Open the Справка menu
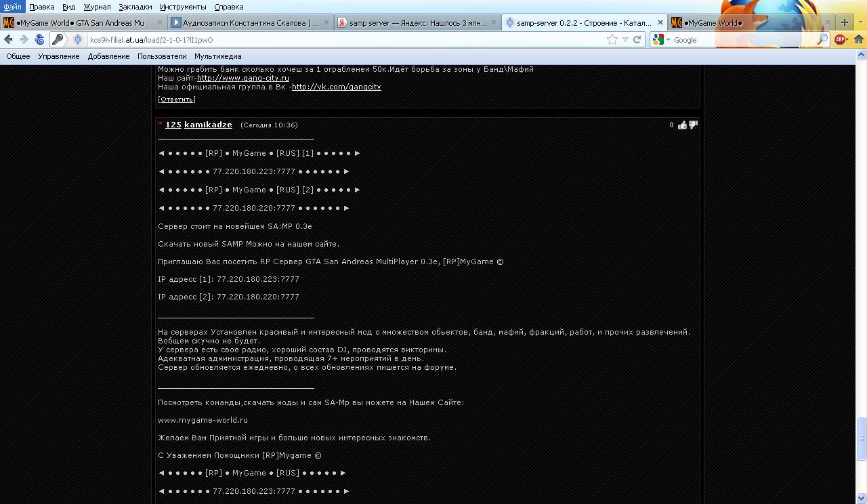The height and width of the screenshot is (504, 867). [x=229, y=7]
